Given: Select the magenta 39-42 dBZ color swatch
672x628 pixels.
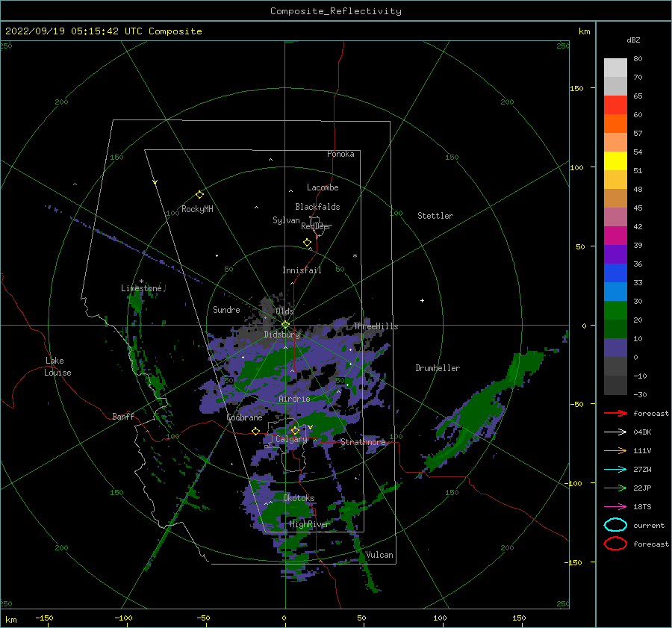Looking at the screenshot, I should (x=615, y=235).
